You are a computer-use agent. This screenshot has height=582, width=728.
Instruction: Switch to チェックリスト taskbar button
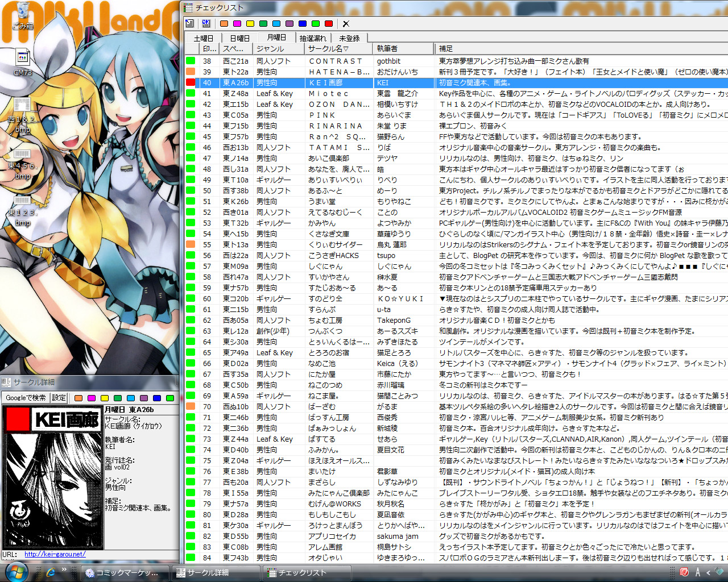click(307, 572)
